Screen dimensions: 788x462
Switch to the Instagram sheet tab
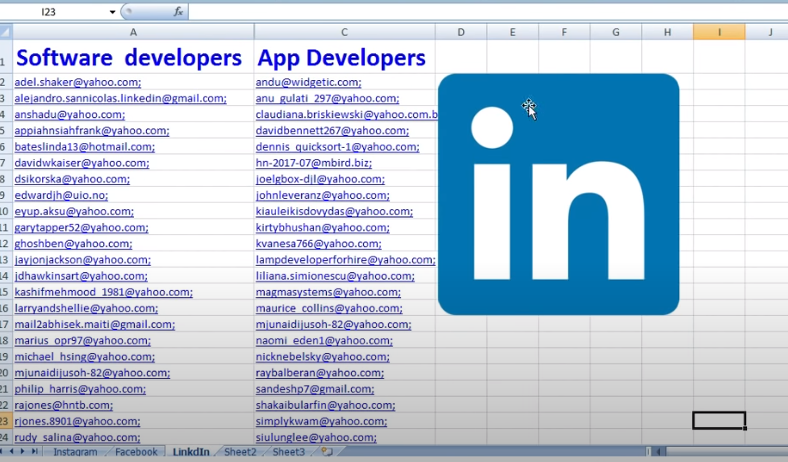pos(75,452)
